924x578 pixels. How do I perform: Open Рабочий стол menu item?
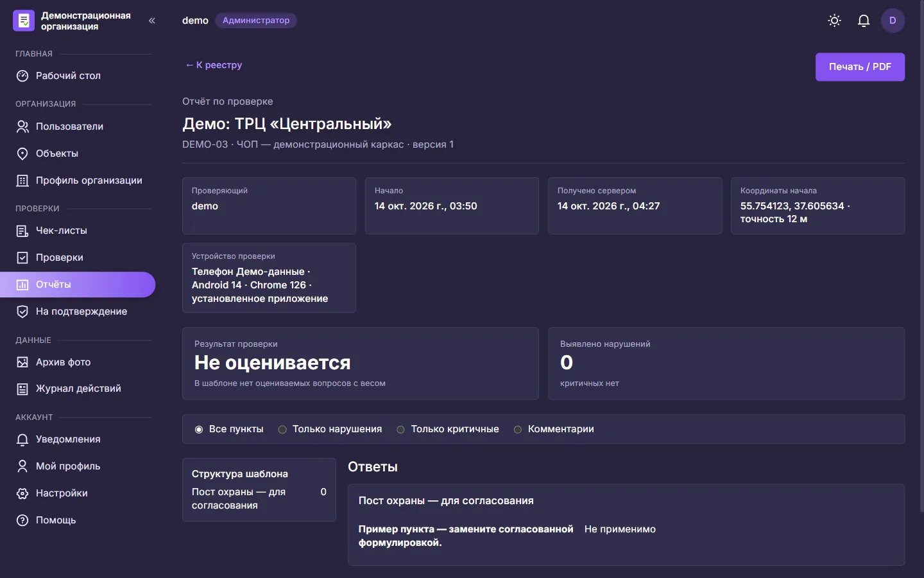pos(78,76)
